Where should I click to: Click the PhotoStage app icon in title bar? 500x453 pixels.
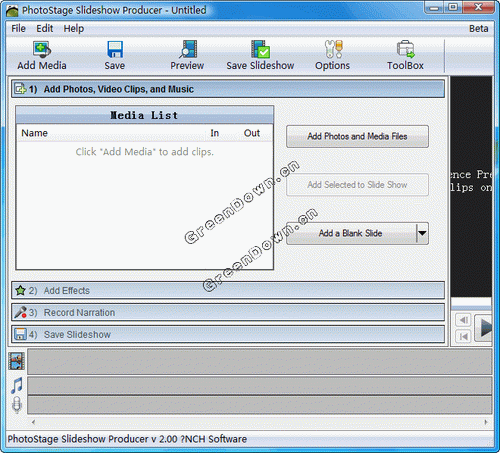(12, 11)
